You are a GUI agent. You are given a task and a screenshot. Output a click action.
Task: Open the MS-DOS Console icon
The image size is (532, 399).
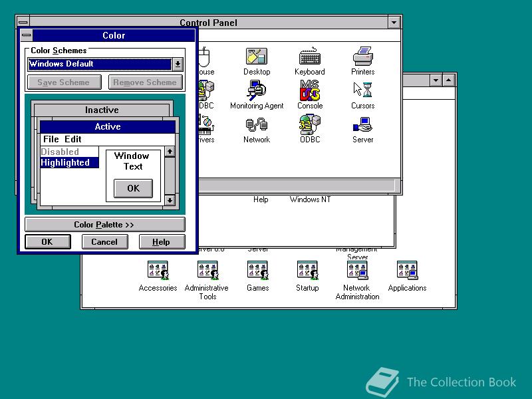(x=310, y=95)
